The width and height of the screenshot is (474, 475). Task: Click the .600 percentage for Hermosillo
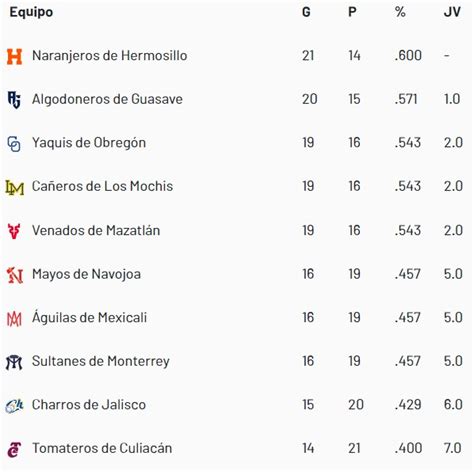[x=408, y=56]
